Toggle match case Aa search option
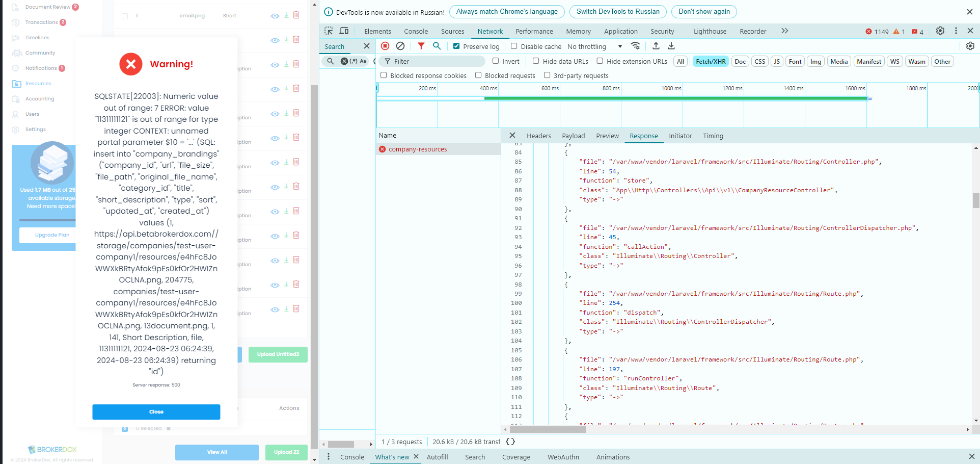Image resolution: width=980 pixels, height=464 pixels. coord(363,61)
